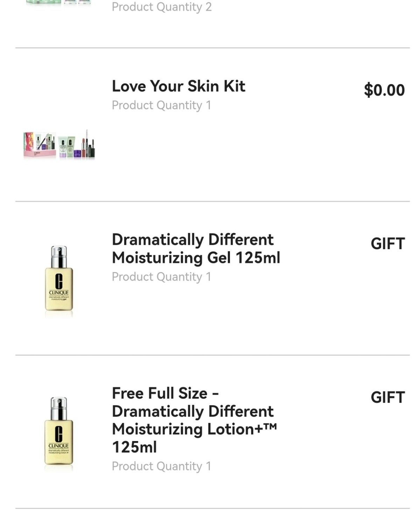Image resolution: width=420 pixels, height=525 pixels.
Task: Select the partial green product thumbnail
Action: 59,3
